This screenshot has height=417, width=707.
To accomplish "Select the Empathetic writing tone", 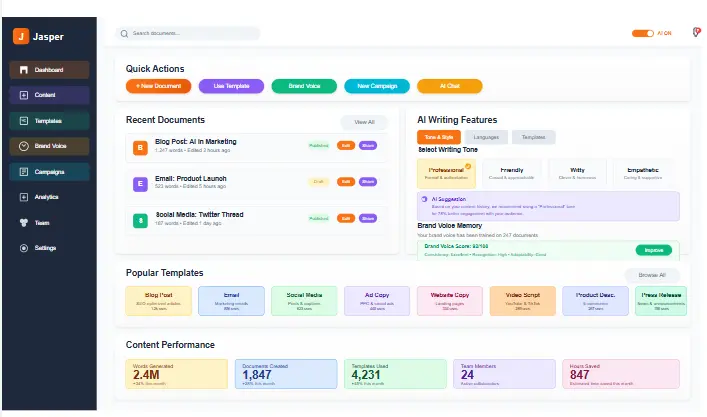I will (x=643, y=174).
